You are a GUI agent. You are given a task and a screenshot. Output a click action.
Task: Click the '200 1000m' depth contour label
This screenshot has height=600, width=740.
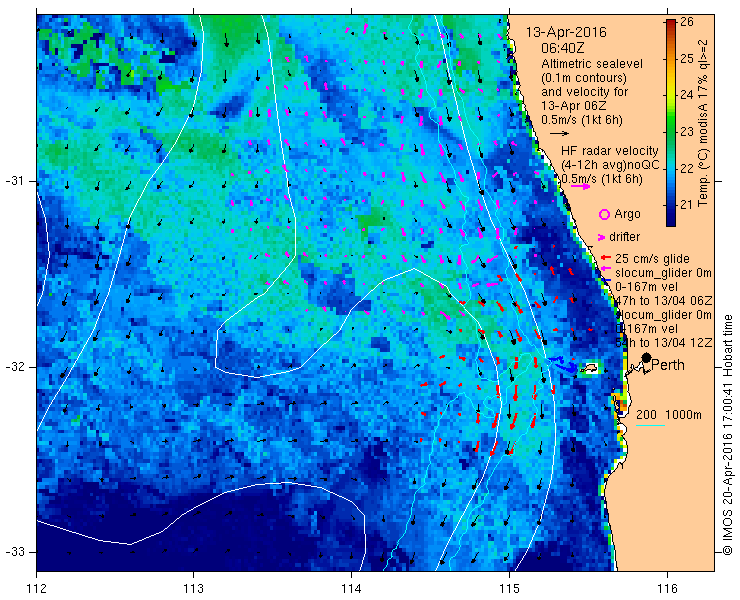pyautogui.click(x=669, y=415)
